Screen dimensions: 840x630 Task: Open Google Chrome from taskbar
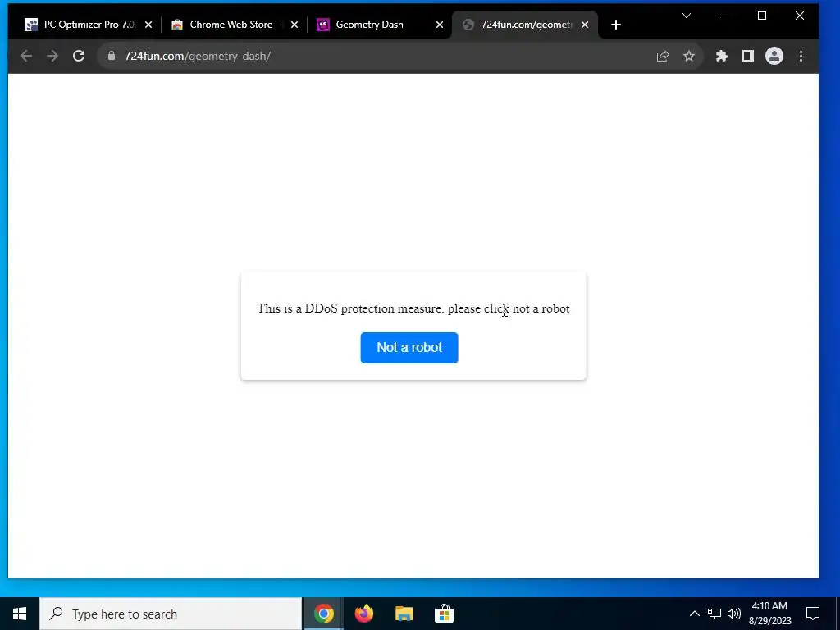click(x=323, y=614)
